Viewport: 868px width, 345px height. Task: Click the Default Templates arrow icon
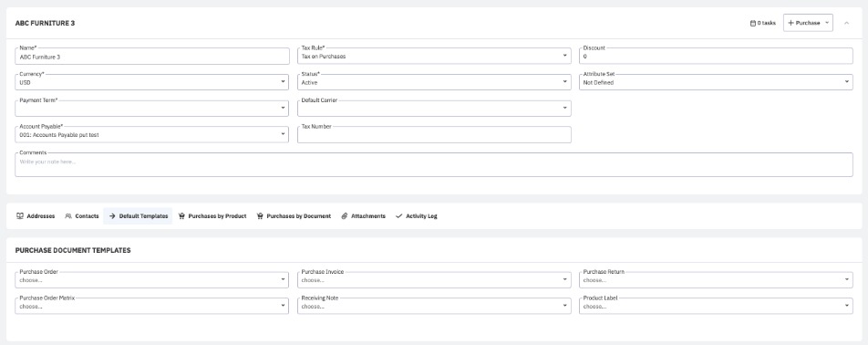coord(112,216)
